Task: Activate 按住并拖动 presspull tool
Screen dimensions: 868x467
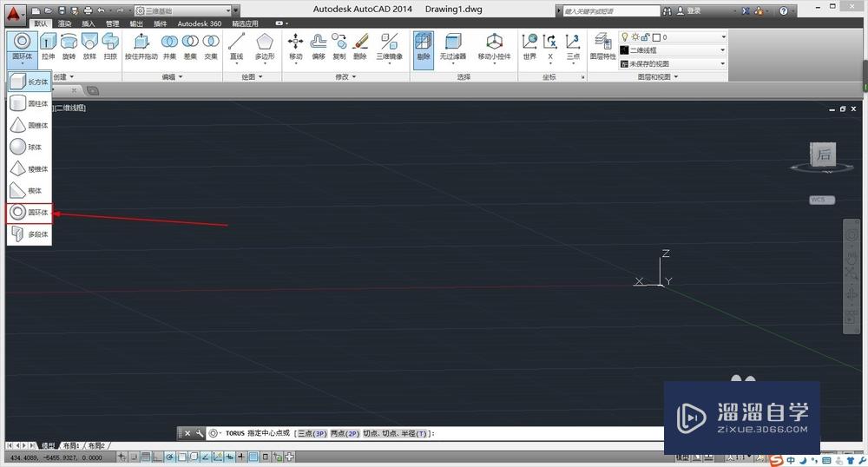Action: 141,47
